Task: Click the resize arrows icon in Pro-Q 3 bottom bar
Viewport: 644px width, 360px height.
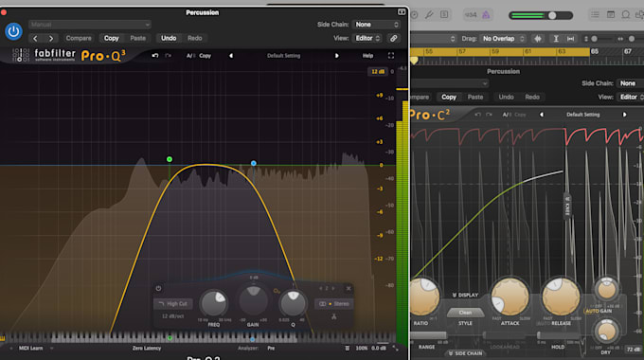Action: click(395, 348)
